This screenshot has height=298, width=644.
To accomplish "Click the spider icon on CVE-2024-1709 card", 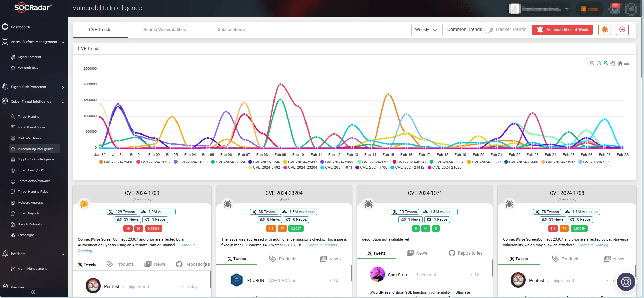I will point(84,204).
